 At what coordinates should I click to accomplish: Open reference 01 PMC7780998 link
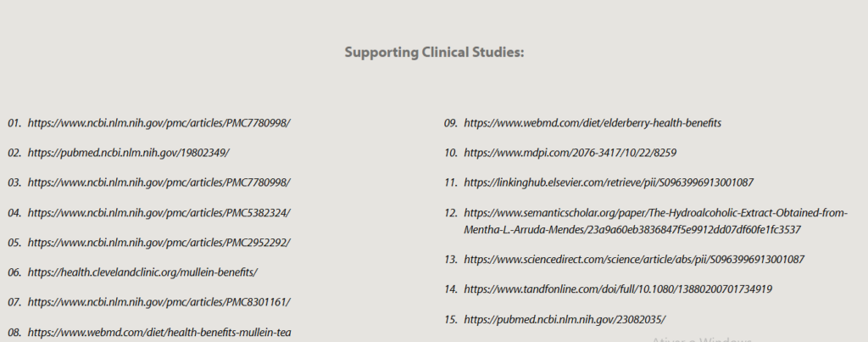(x=159, y=123)
